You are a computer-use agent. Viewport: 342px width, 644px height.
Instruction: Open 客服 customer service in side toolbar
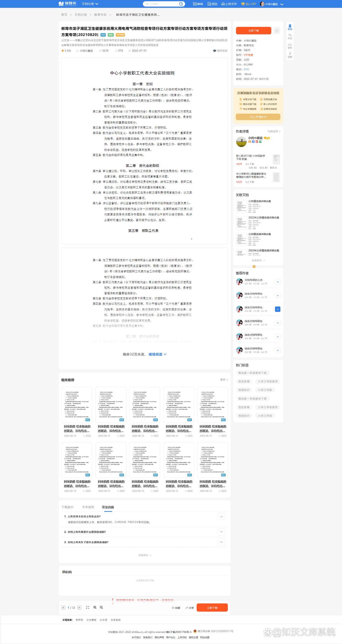point(290,27)
